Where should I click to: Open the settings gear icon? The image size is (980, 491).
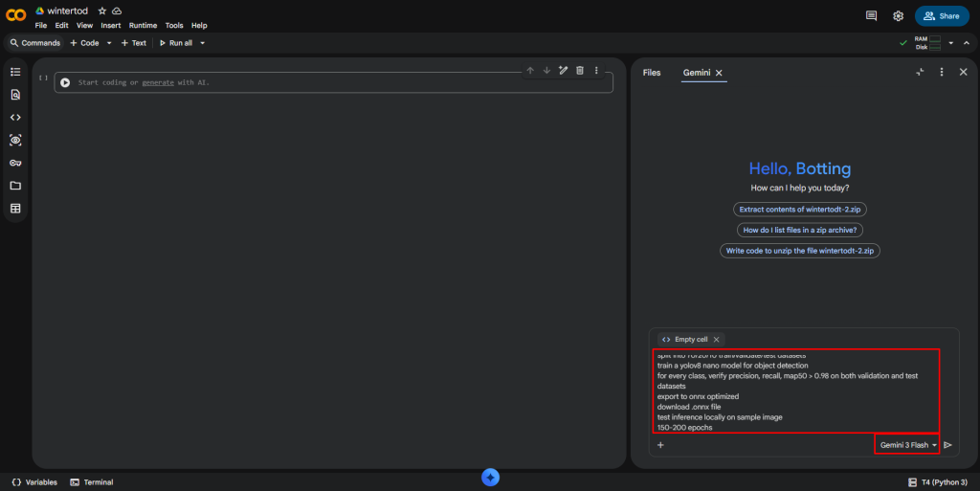pyautogui.click(x=898, y=15)
